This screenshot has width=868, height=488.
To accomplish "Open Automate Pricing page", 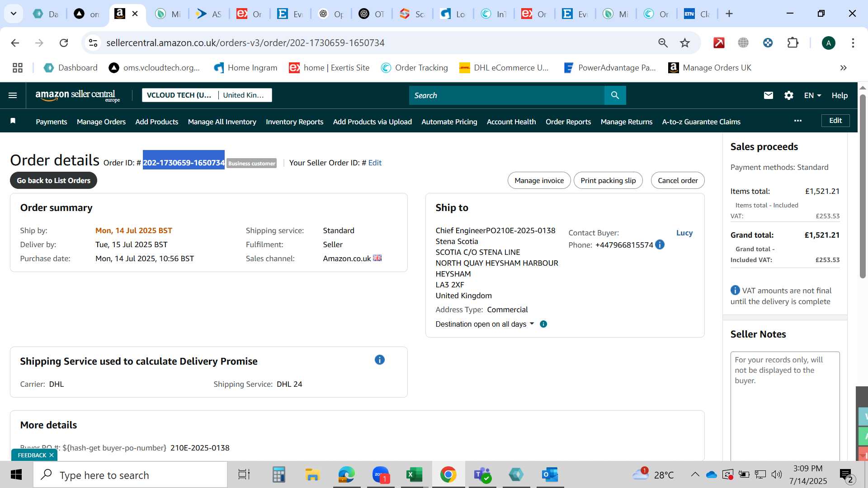I will coord(449,122).
